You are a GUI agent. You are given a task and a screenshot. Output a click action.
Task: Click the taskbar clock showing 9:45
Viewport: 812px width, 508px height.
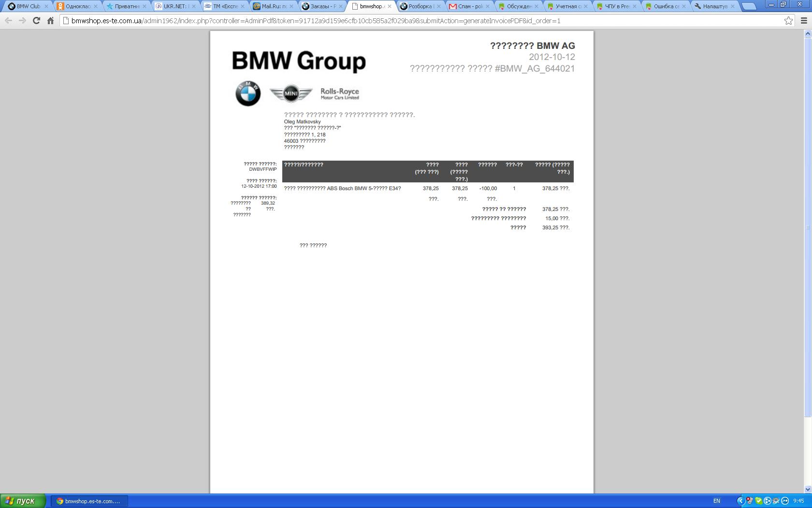[x=798, y=501]
